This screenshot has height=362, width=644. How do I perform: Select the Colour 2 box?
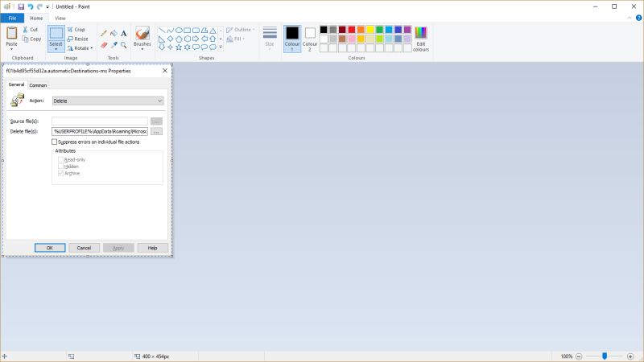point(310,39)
